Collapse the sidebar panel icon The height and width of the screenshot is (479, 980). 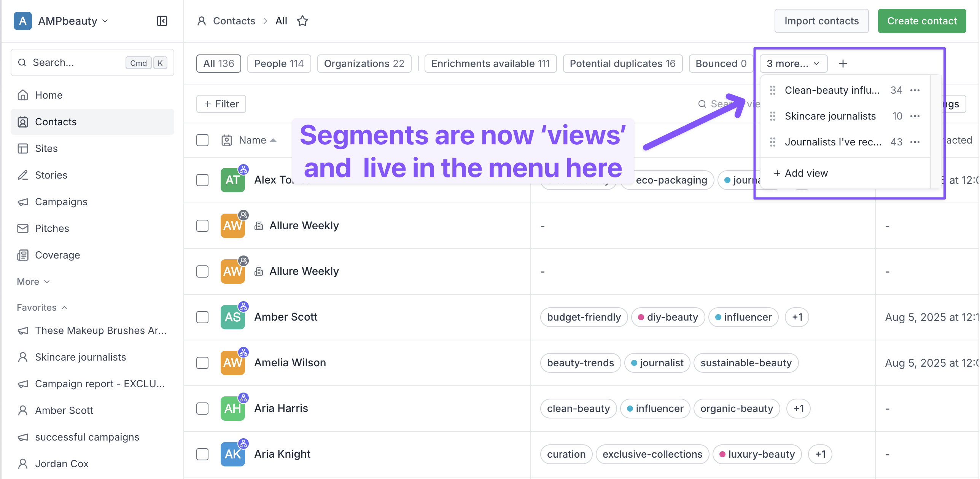(162, 21)
